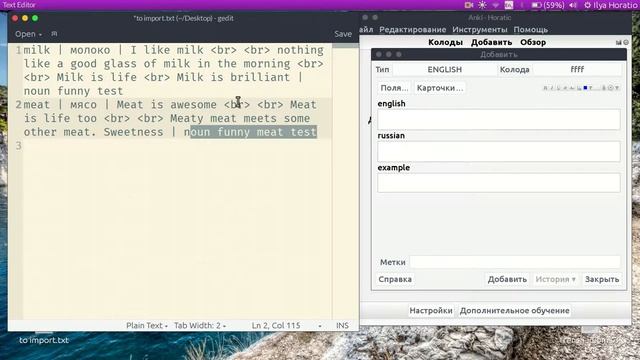Click the Карточки... cards button
Viewport: 640px width, 360px height.
440,88
